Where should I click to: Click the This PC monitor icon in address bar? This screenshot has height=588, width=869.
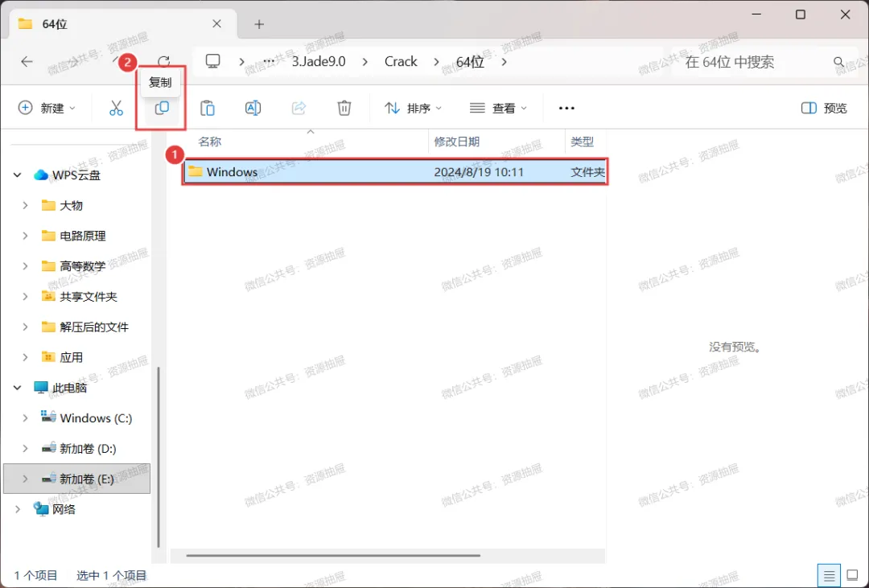(x=212, y=61)
